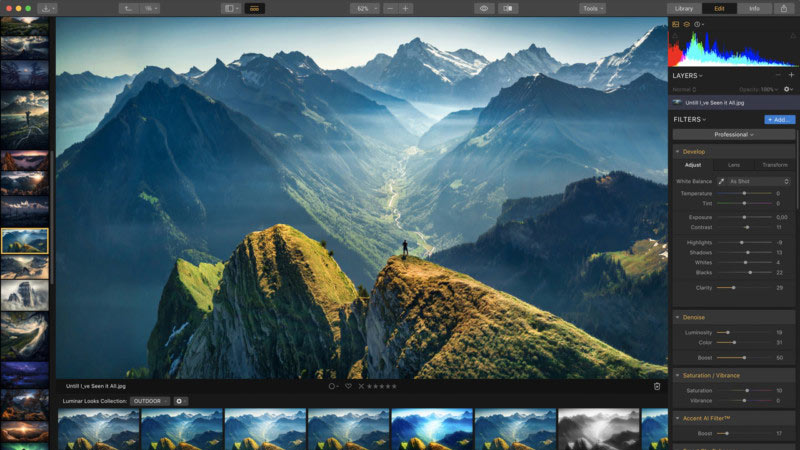Image resolution: width=800 pixels, height=450 pixels.
Task: Click the zoom out minus button
Action: (387, 8)
